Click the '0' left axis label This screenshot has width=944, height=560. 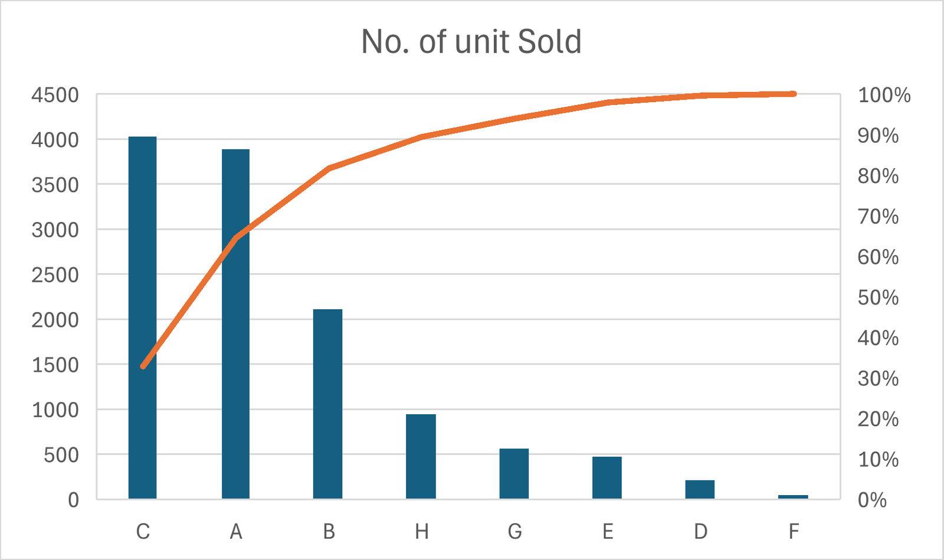[x=73, y=500]
